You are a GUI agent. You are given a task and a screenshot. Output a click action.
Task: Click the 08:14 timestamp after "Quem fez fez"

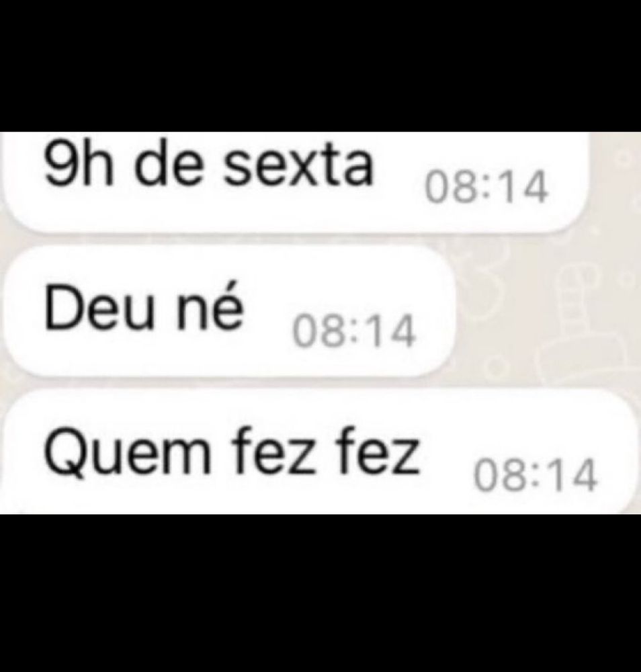535,475
